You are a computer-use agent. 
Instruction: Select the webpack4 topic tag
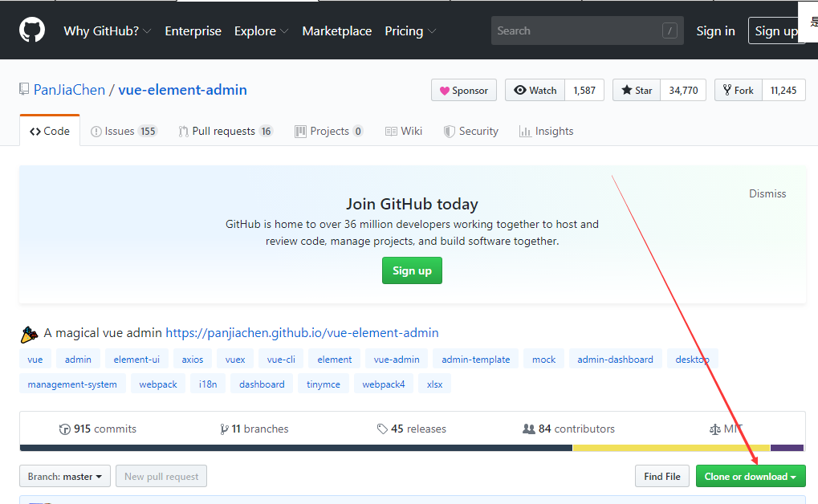[384, 384]
